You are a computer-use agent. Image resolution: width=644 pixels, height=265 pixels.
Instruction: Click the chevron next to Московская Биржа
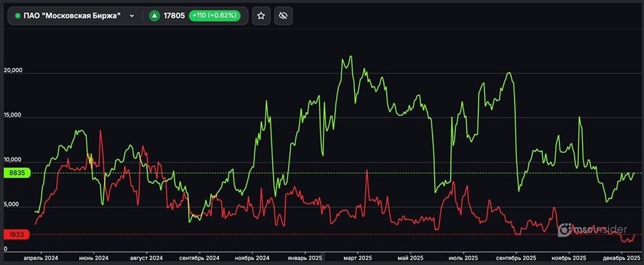coord(132,16)
